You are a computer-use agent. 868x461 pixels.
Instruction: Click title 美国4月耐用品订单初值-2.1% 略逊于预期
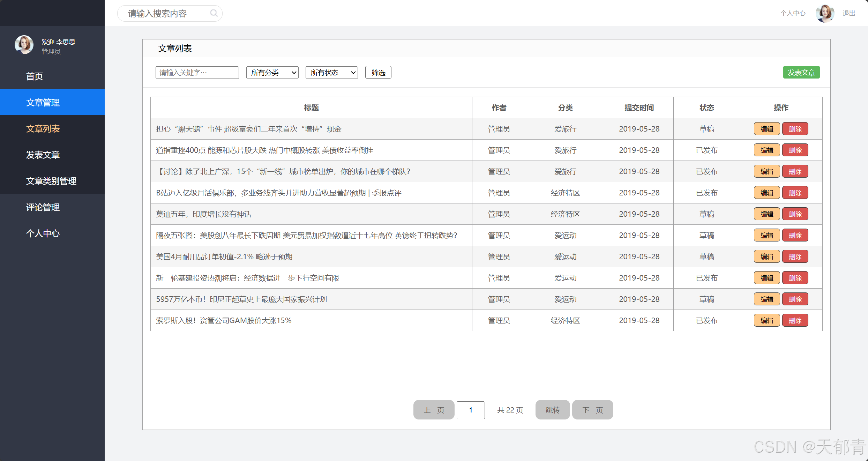tap(224, 256)
